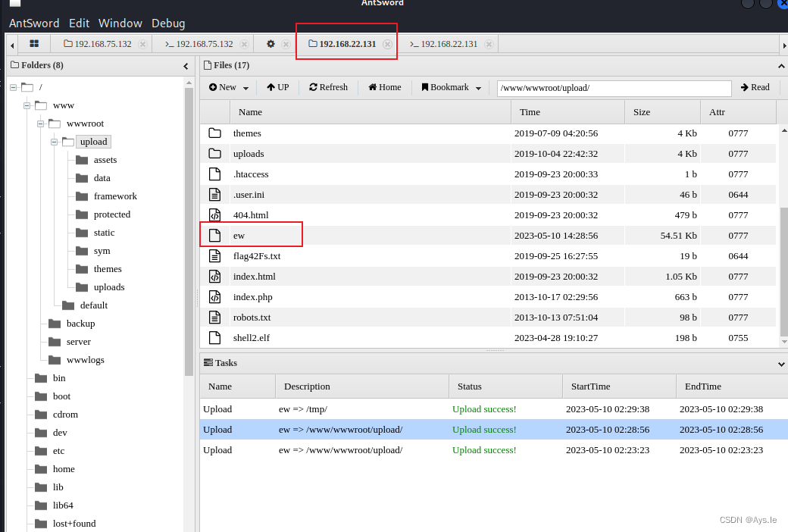Click the tab strip left scroll arrow
The width and height of the screenshot is (788, 532).
click(12, 45)
